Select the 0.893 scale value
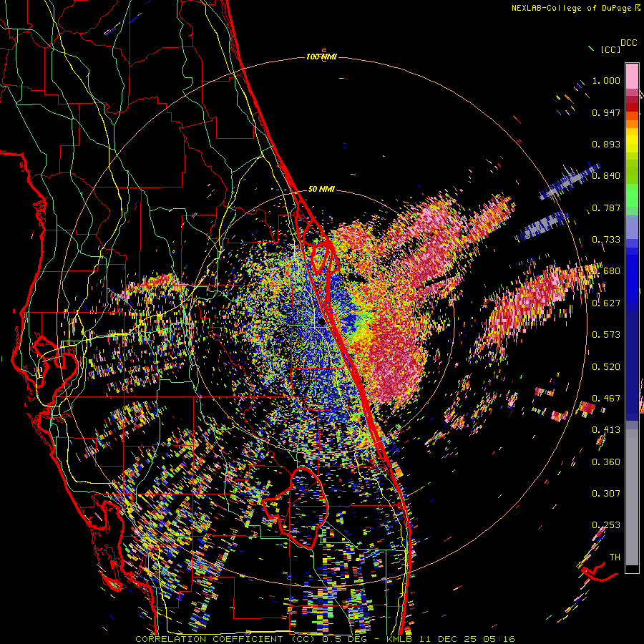This screenshot has width=644, height=644. 606,144
